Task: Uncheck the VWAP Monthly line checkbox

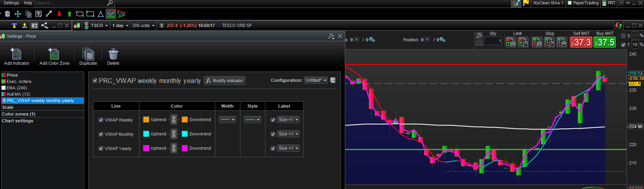Action: point(101,134)
